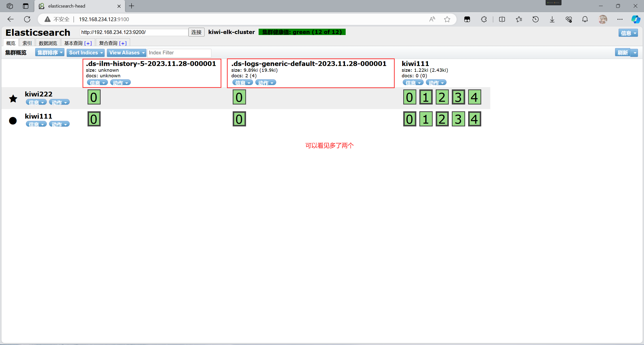Select shard 3 of kiwi111 on kiwi222 node
644x345 pixels.
coord(458,97)
